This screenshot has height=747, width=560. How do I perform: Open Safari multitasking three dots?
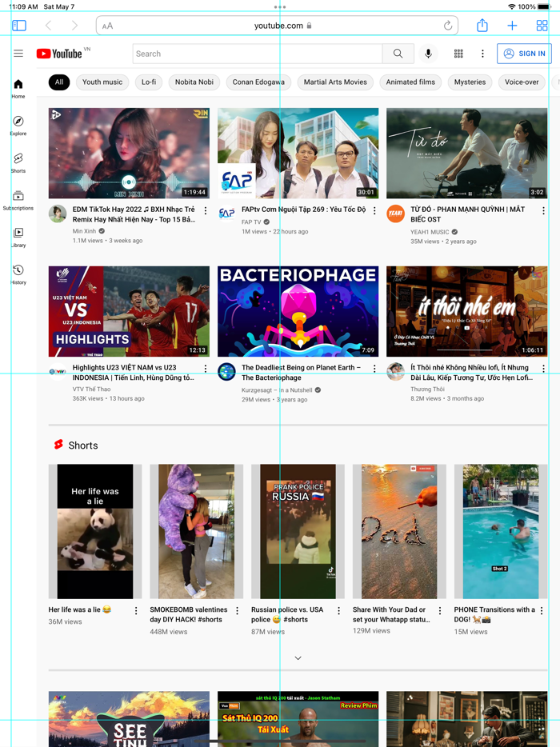point(280,6)
